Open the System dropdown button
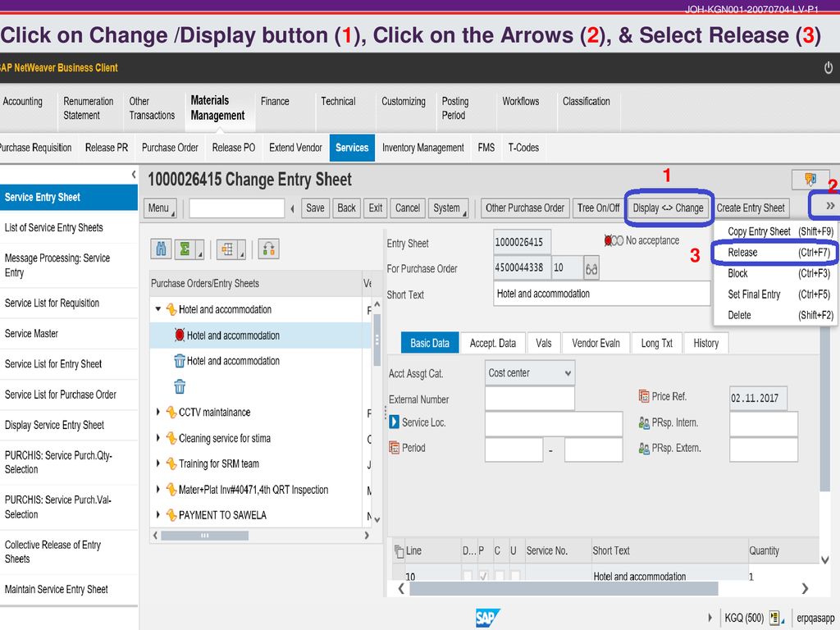Viewport: 840px width, 630px height. click(x=449, y=208)
